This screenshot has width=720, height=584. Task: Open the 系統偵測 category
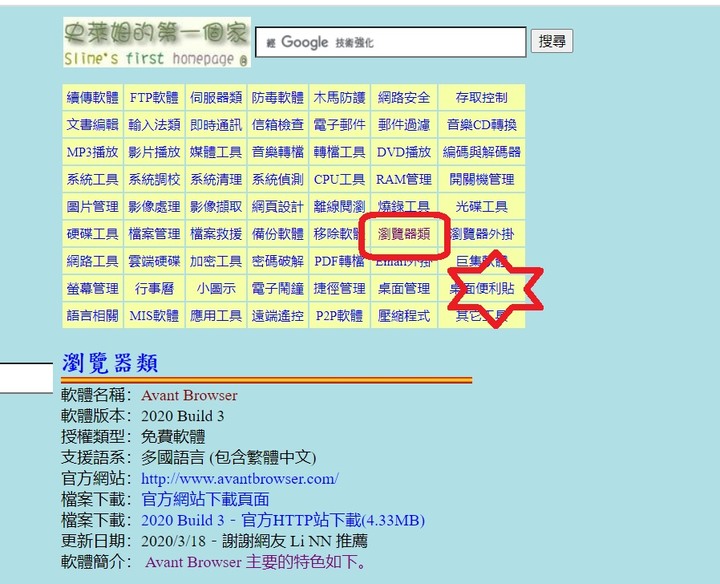(x=278, y=179)
